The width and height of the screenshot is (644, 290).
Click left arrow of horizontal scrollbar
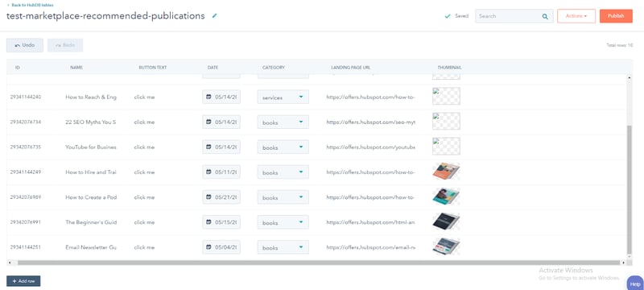click(x=9, y=262)
